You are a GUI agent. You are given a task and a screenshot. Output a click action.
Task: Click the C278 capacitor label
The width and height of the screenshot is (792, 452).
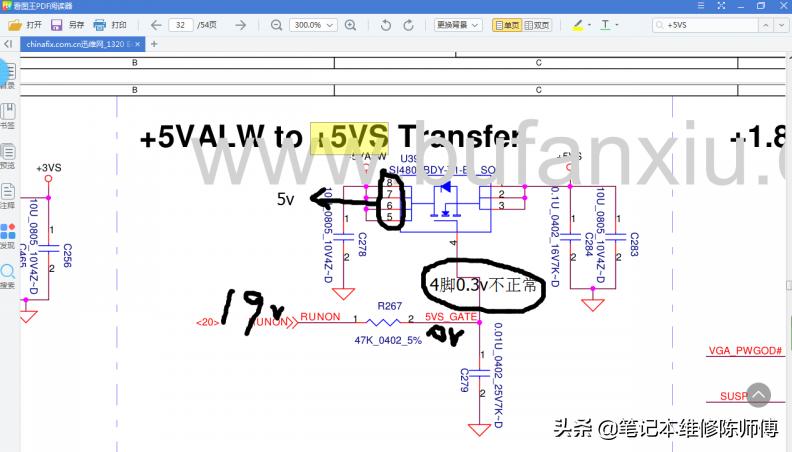coord(362,244)
